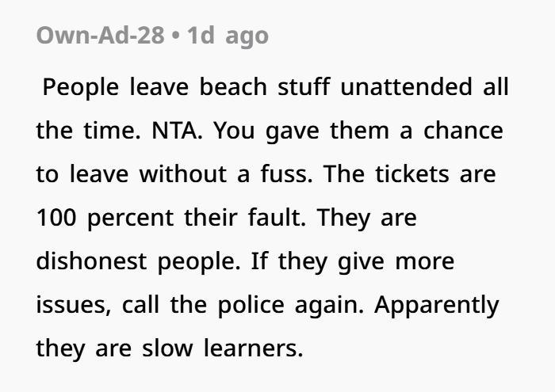Click the word "chance" in the second line

point(463,131)
